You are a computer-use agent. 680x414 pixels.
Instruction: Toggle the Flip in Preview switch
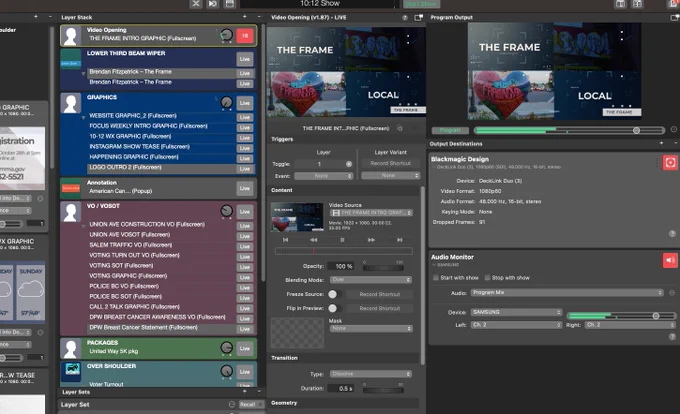pyautogui.click(x=333, y=308)
